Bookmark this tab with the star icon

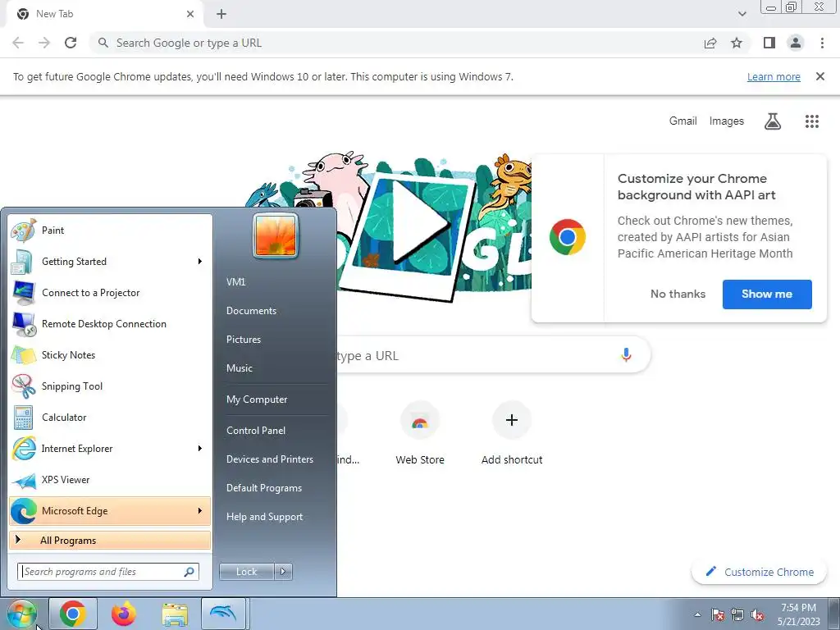(x=737, y=43)
